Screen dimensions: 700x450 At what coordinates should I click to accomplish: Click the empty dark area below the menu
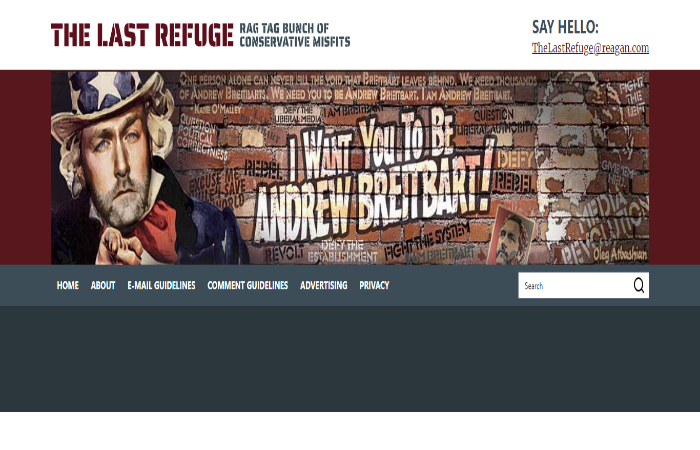350,358
